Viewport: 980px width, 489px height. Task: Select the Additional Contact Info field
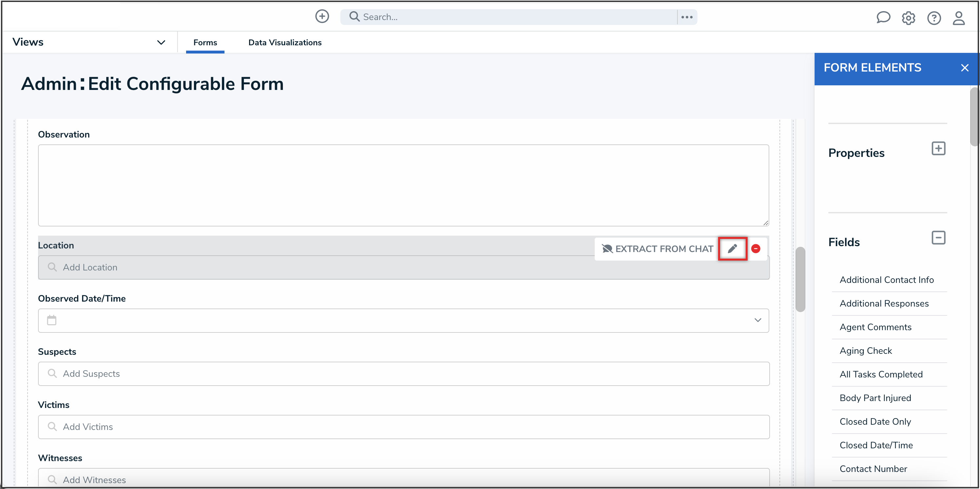(x=886, y=280)
